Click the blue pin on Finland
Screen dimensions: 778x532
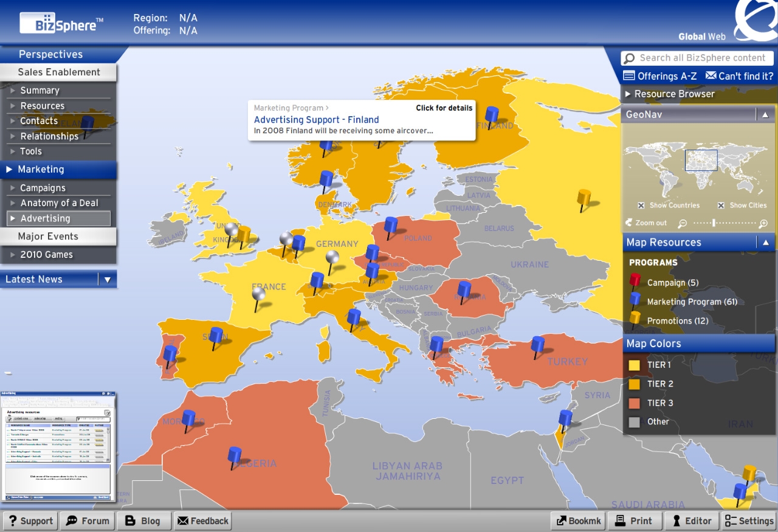[x=492, y=114]
